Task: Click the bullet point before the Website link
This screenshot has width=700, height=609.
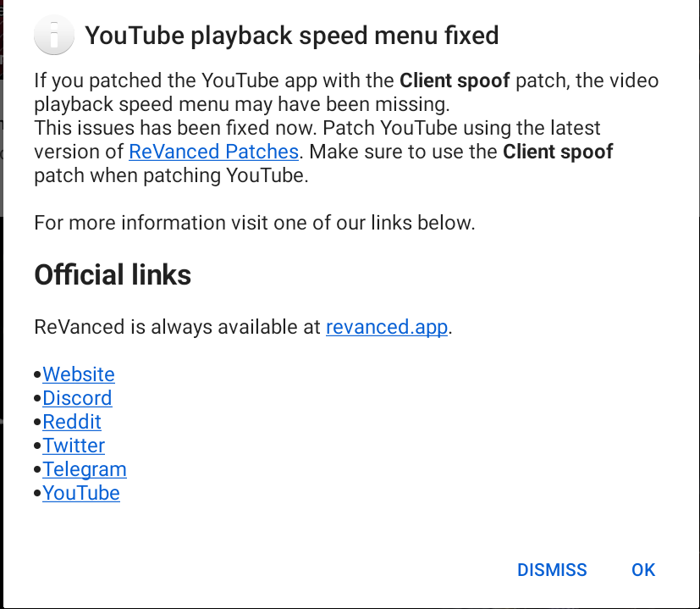Action: 38,374
